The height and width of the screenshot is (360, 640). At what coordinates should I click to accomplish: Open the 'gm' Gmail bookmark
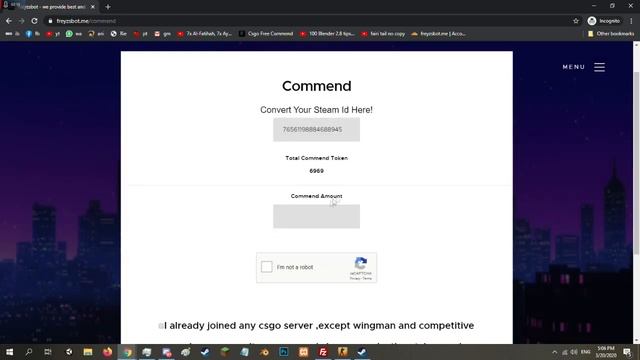pos(162,34)
